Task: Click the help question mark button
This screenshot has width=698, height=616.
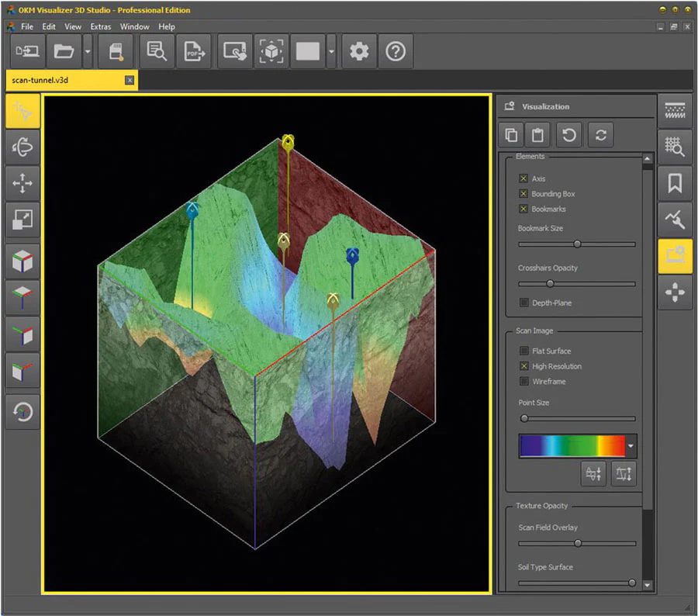Action: pyautogui.click(x=396, y=52)
